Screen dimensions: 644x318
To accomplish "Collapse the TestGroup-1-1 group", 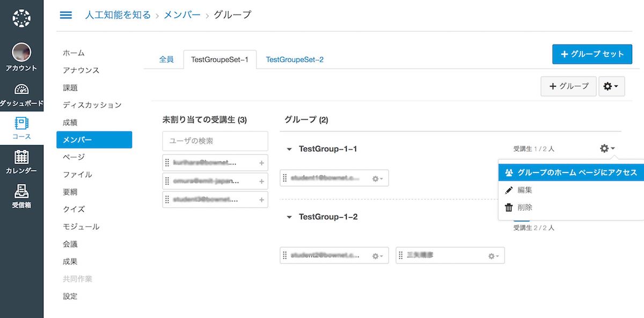I will click(289, 149).
